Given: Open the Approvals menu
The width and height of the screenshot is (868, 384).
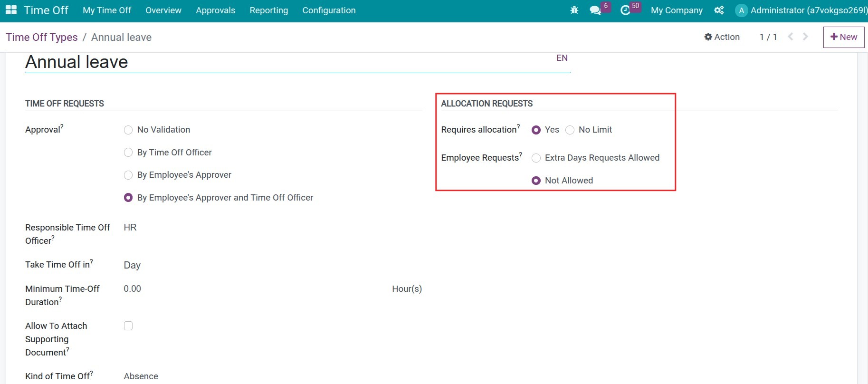Looking at the screenshot, I should pos(215,10).
